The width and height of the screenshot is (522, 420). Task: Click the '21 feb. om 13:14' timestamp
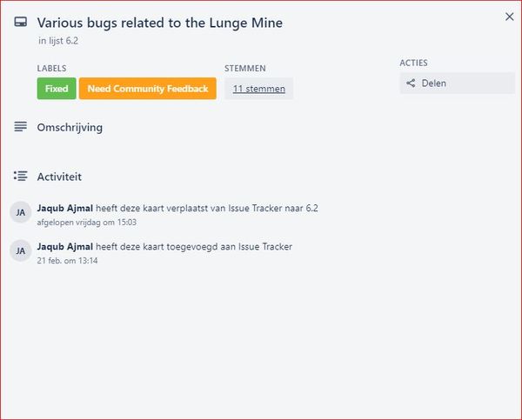point(67,261)
